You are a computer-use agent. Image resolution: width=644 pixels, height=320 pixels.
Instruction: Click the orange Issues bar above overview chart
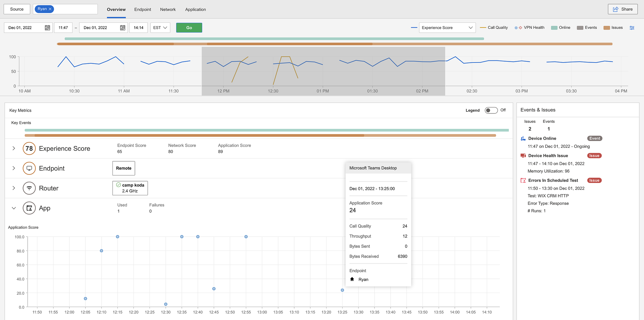[335, 44]
